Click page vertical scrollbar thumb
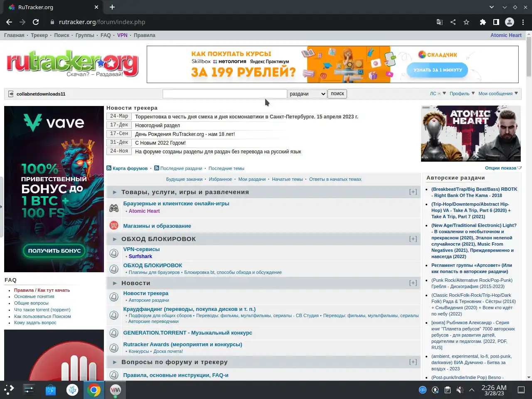Image resolution: width=532 pixels, height=399 pixels. coord(529,56)
